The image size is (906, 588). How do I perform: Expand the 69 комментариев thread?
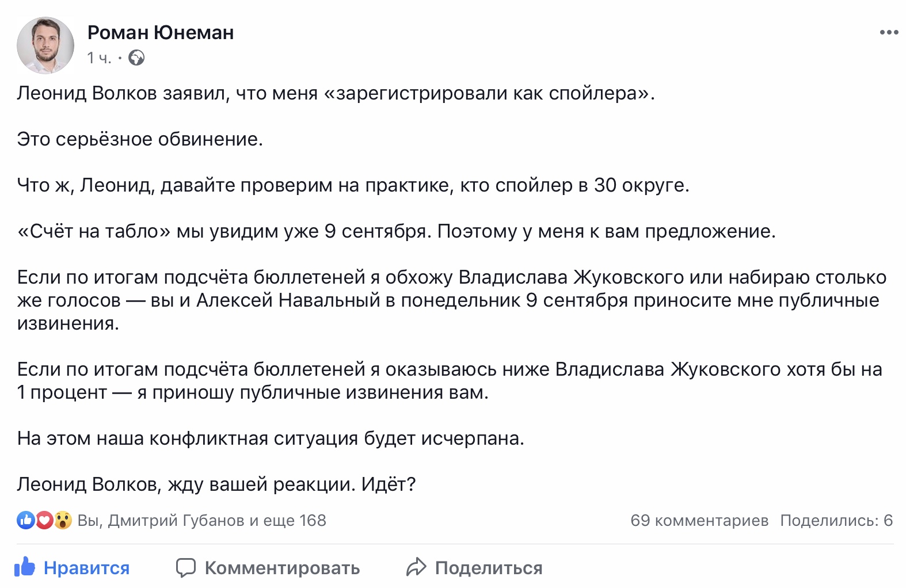coord(699,520)
